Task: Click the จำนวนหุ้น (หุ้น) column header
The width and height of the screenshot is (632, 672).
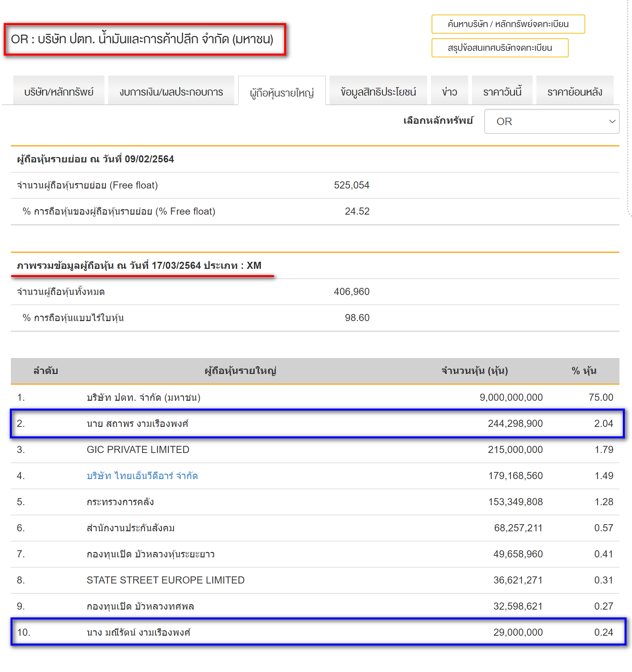Action: 474,371
